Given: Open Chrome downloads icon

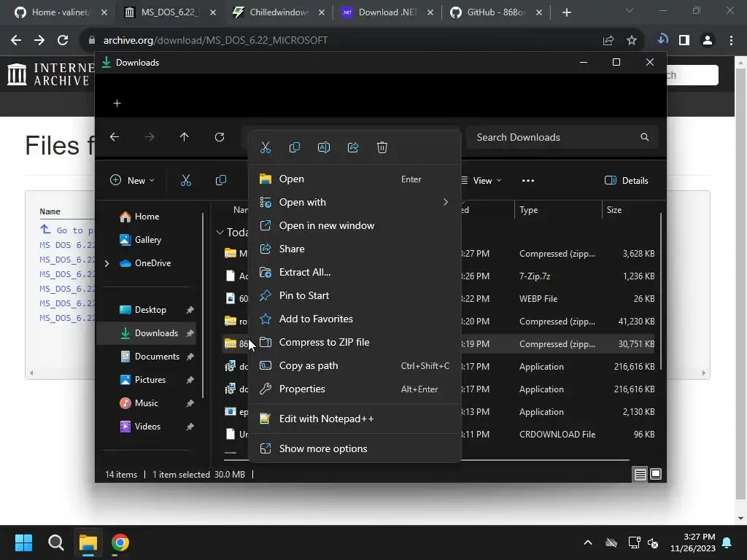Looking at the screenshot, I should [662, 41].
